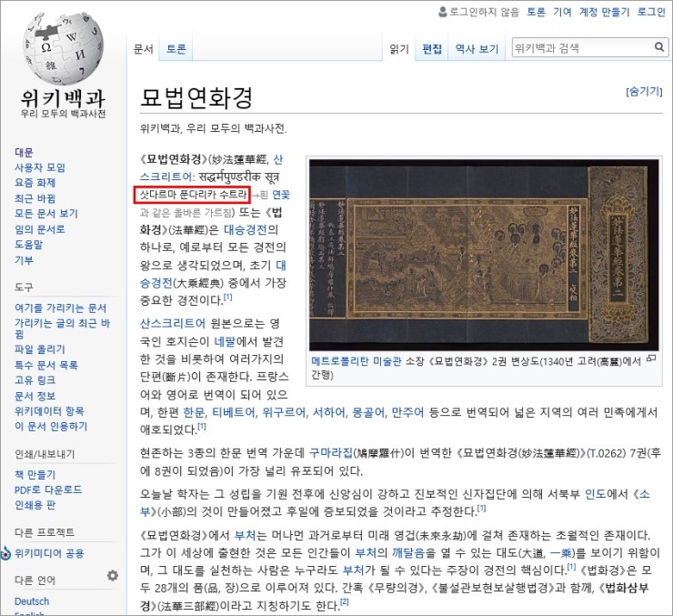
Task: Open the user 토론 link in top bar
Action: (536, 12)
